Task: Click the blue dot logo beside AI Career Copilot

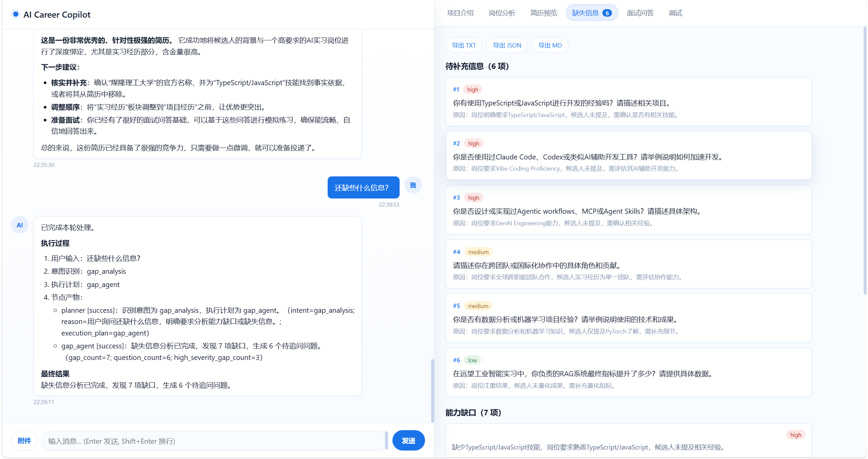Action: pyautogui.click(x=16, y=14)
